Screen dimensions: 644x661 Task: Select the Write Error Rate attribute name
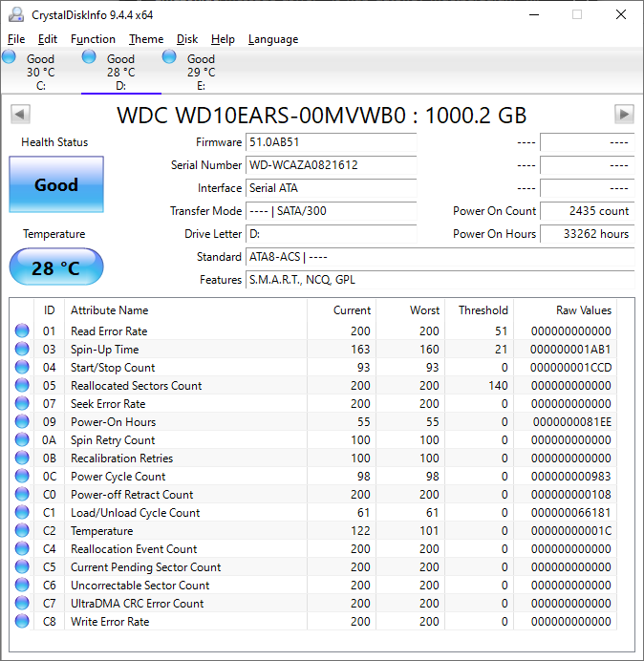click(x=110, y=622)
